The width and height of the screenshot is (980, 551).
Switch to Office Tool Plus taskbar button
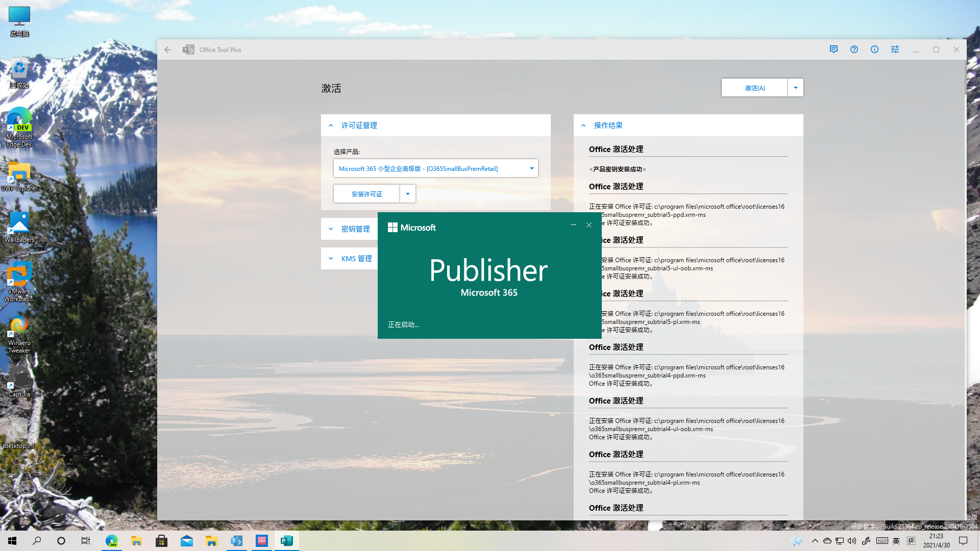point(237,541)
